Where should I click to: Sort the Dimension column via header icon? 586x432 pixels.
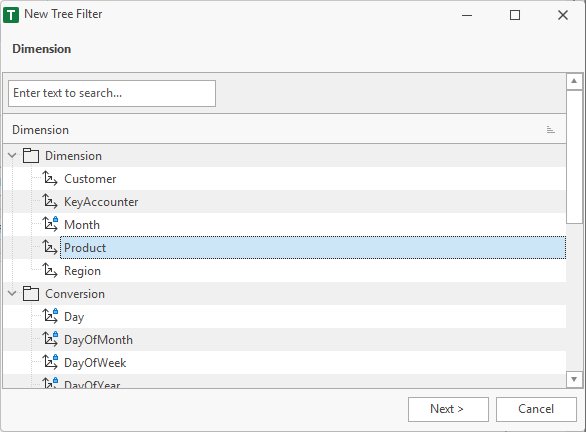point(550,130)
